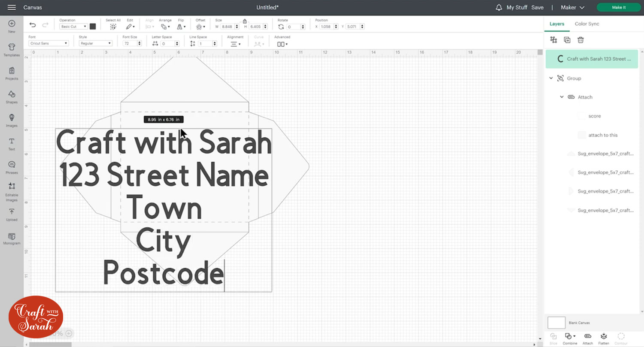This screenshot has height=347, width=644.
Task: Click Save in the top bar
Action: pyautogui.click(x=537, y=7)
